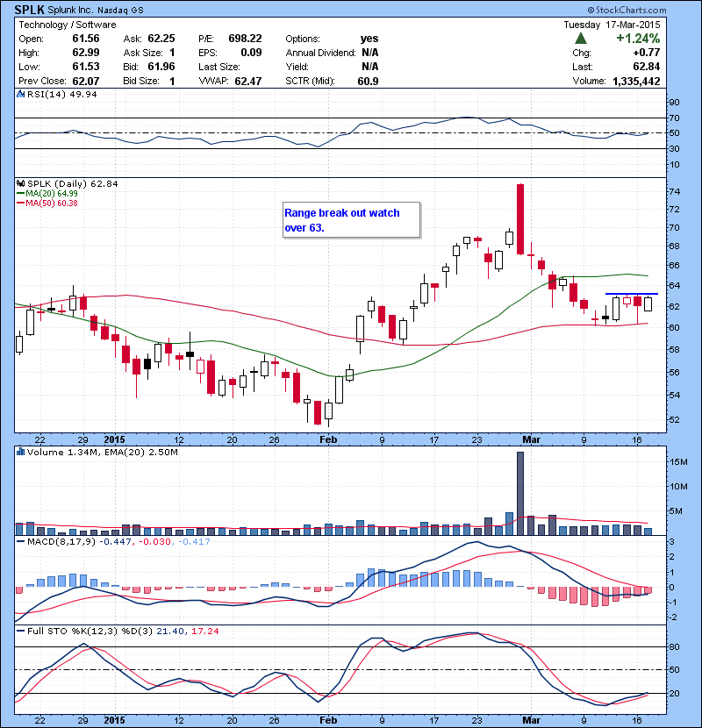Click the RSI(14) 49.94 label
The height and width of the screenshot is (728, 702).
click(x=62, y=94)
